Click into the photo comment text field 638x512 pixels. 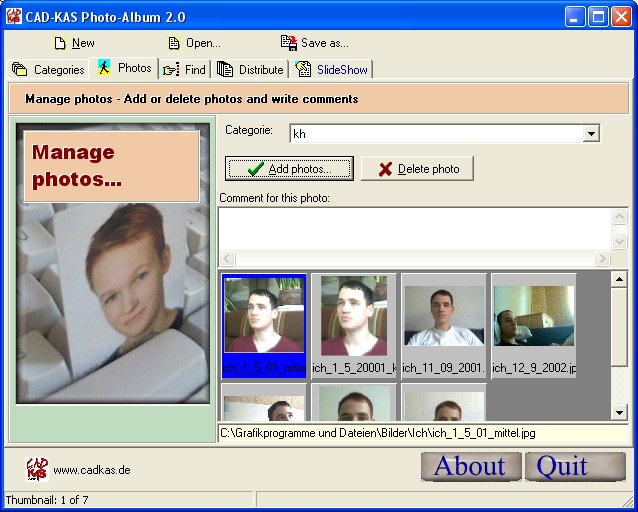414,228
